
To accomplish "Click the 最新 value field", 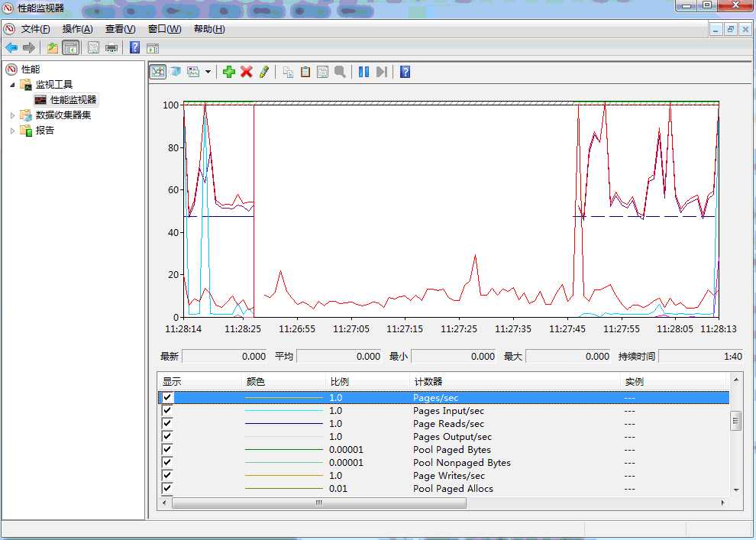I will (225, 356).
